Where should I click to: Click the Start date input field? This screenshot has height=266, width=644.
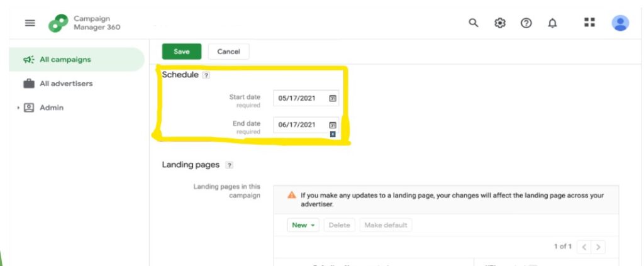pos(306,98)
